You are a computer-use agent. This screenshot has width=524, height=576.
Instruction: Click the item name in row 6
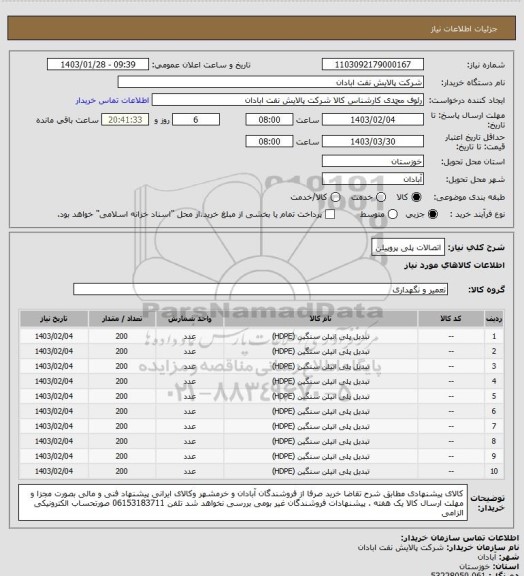pyautogui.click(x=320, y=411)
